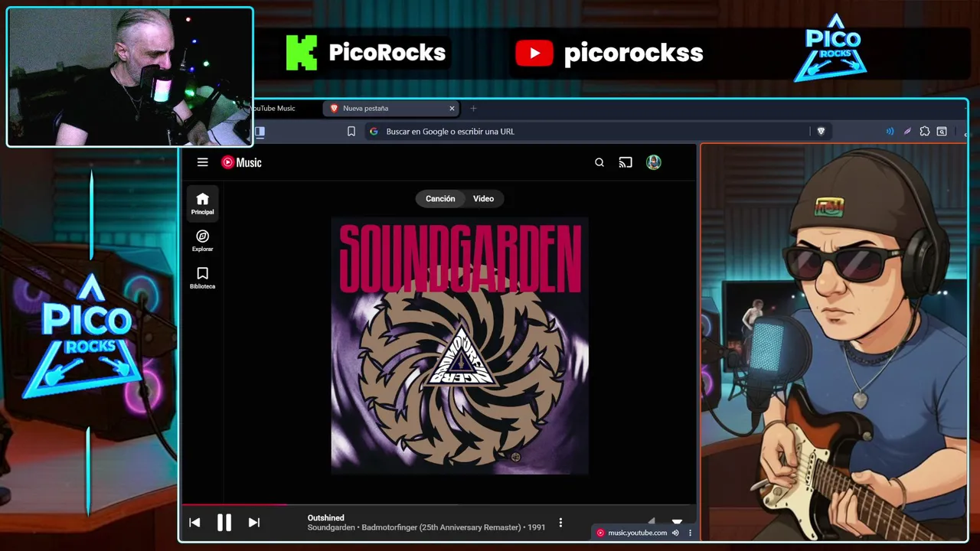Toggle the browser sidebar panel icon

(x=260, y=132)
